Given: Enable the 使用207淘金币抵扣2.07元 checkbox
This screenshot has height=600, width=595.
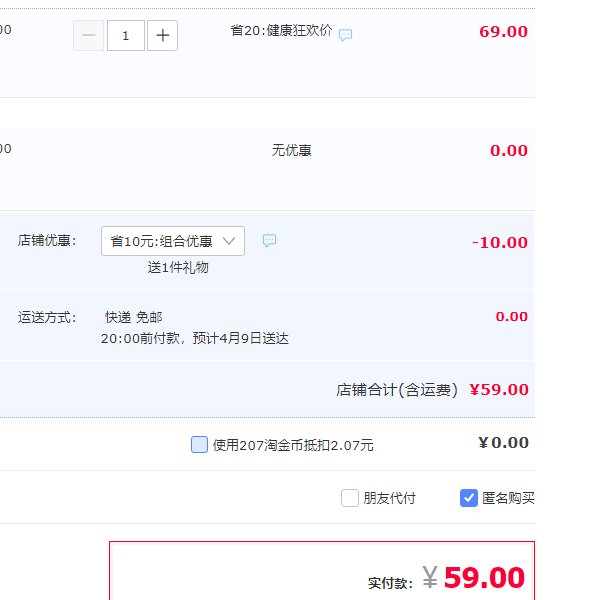Looking at the screenshot, I should (x=199, y=445).
